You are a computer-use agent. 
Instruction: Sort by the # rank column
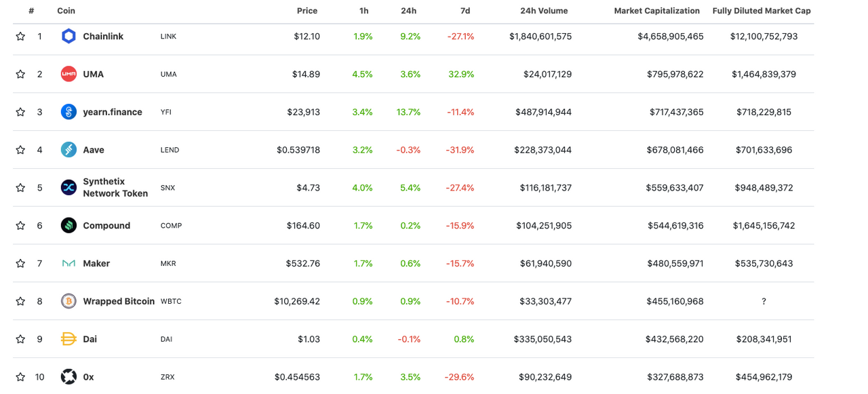pos(32,11)
